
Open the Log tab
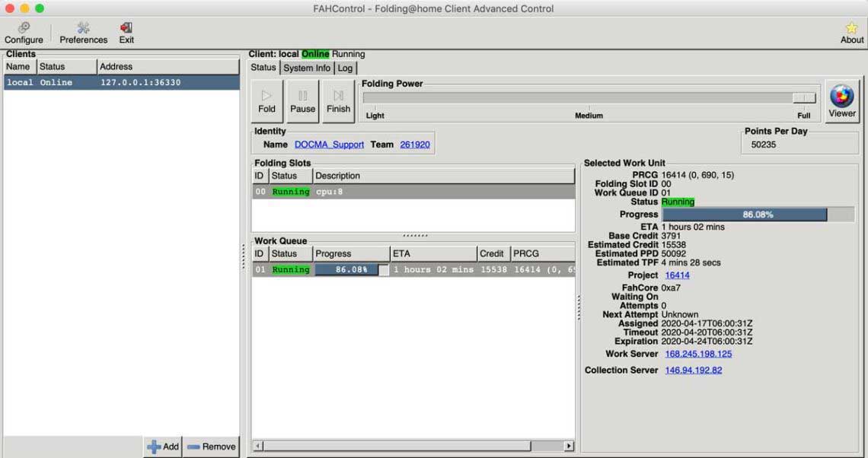(x=345, y=68)
